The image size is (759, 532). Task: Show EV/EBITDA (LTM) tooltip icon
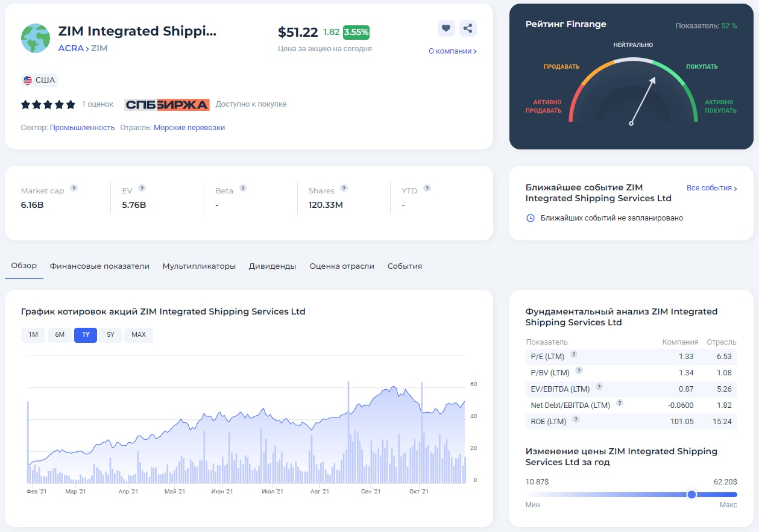(599, 387)
